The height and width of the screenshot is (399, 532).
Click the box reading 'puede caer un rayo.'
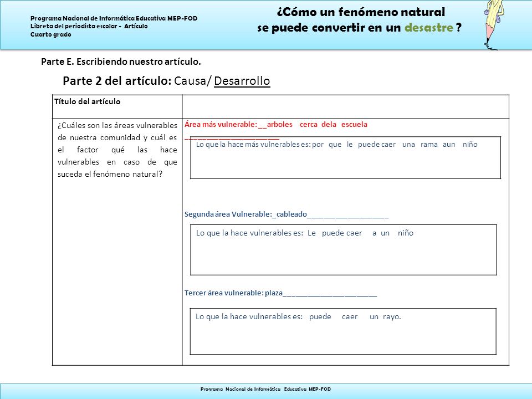tap(343, 331)
